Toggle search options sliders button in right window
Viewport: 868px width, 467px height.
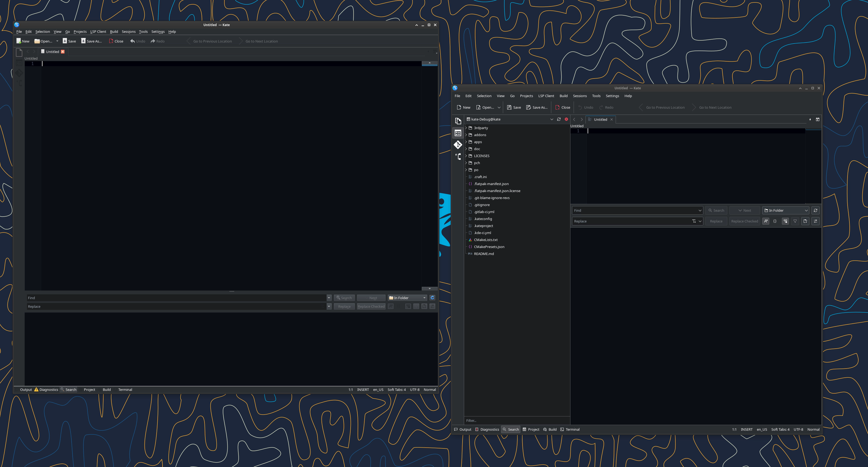pyautogui.click(x=816, y=221)
